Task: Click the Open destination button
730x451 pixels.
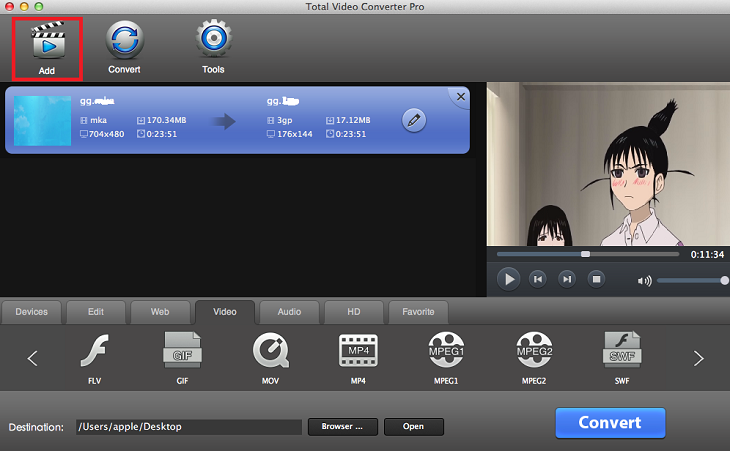Action: tap(413, 426)
